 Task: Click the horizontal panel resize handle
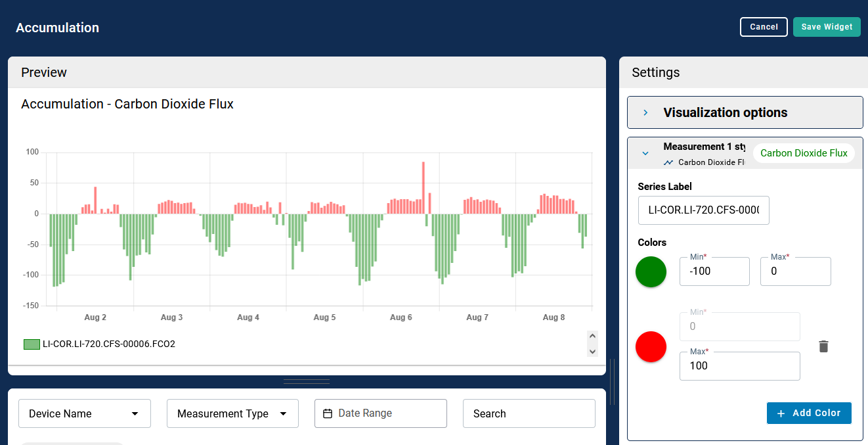click(x=307, y=381)
